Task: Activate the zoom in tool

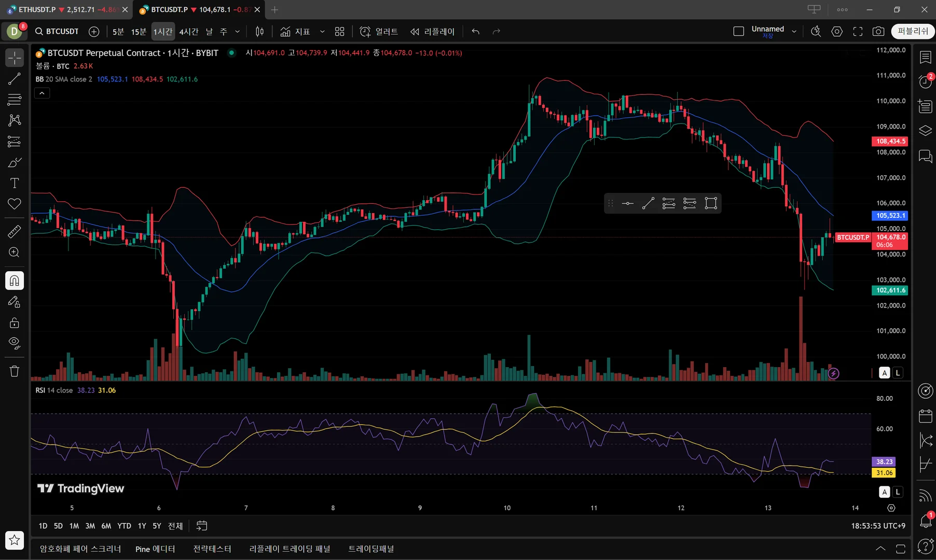Action: (15, 253)
